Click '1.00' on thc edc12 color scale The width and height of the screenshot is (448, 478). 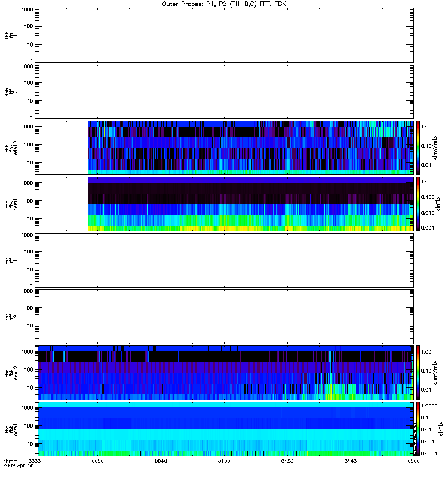coord(426,352)
